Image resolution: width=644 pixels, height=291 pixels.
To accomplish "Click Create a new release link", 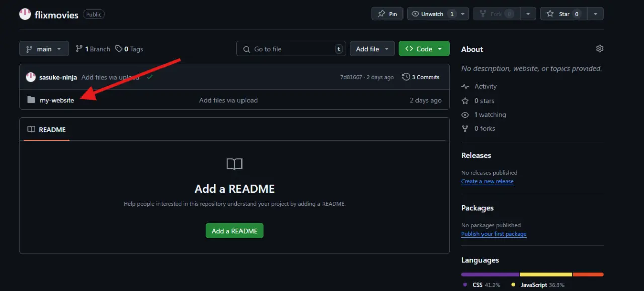I will pyautogui.click(x=488, y=181).
